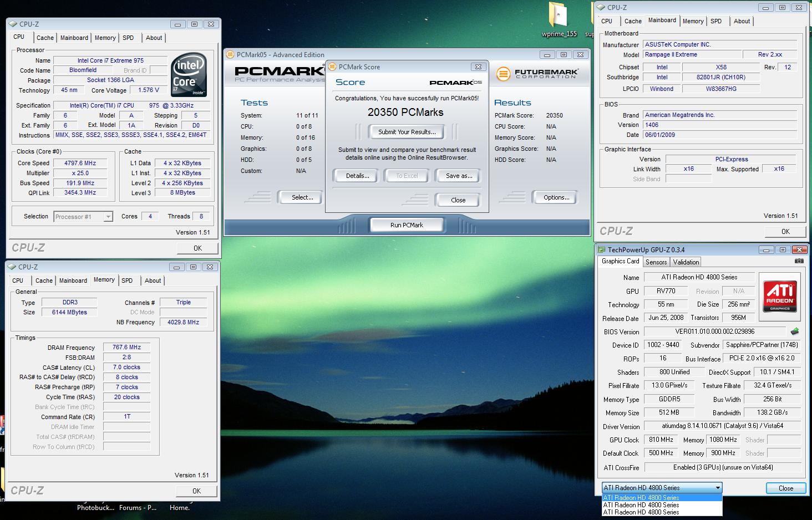812x520 pixels.
Task: Click the Release Date Jun 25, 2008 value
Action: pyautogui.click(x=666, y=318)
